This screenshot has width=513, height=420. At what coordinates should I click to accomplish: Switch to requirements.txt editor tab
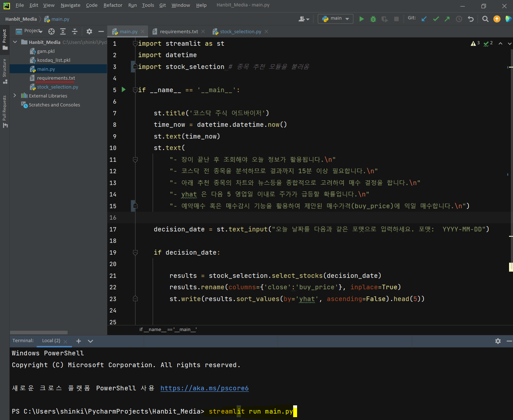[179, 31]
